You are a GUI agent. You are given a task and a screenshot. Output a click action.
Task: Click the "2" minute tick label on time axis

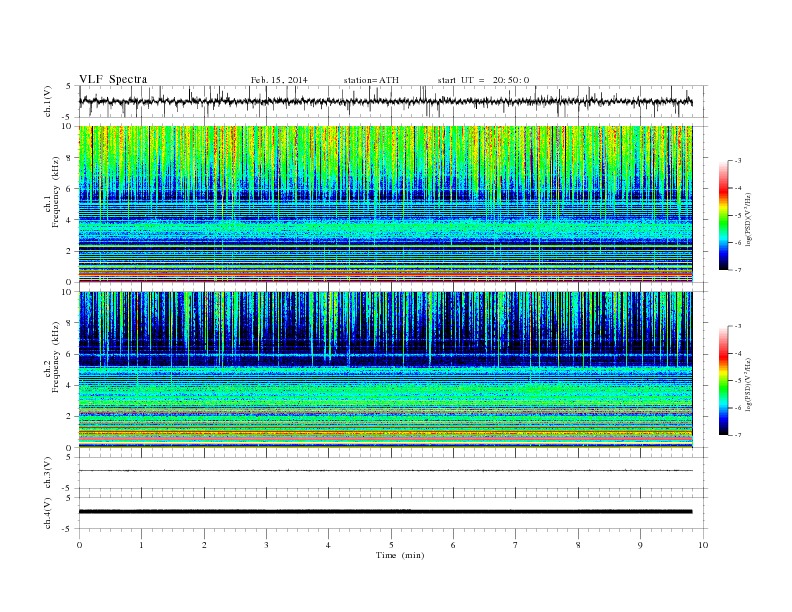pos(204,545)
